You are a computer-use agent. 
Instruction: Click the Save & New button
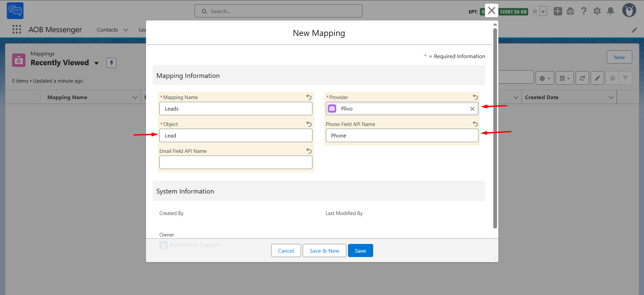[x=325, y=251]
